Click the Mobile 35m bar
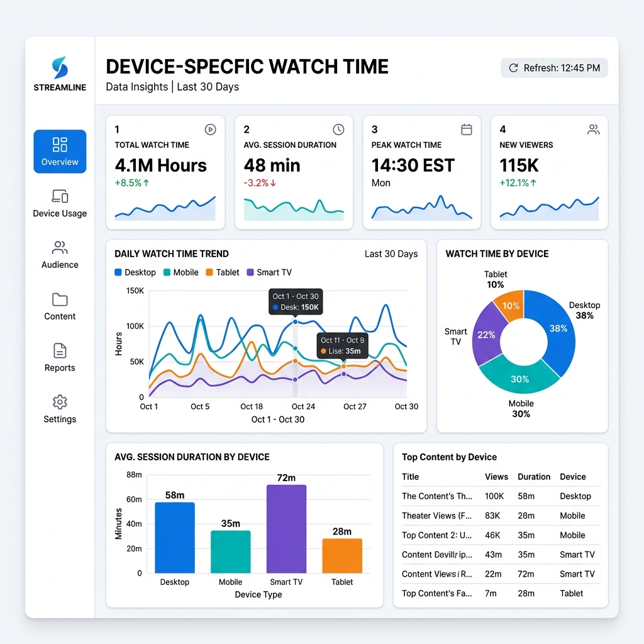 230,552
